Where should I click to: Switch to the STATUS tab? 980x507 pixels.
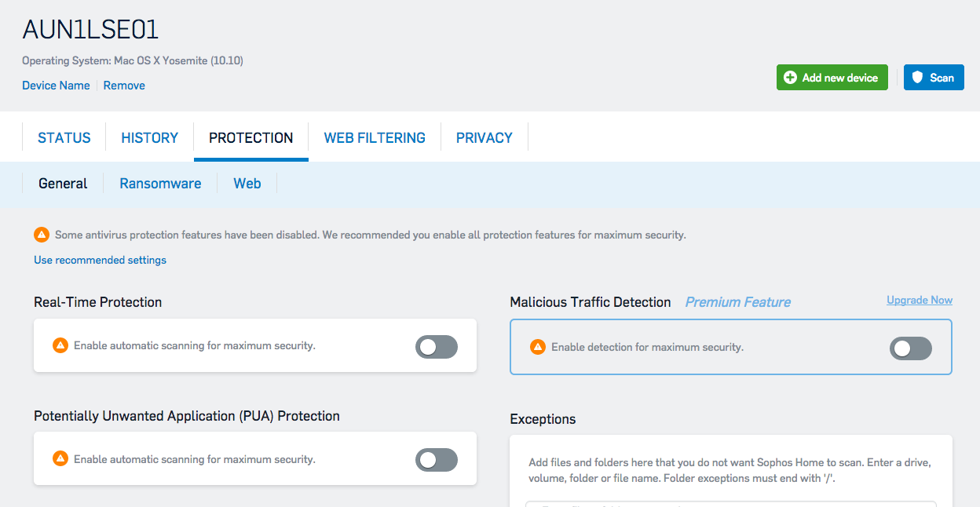pos(64,137)
